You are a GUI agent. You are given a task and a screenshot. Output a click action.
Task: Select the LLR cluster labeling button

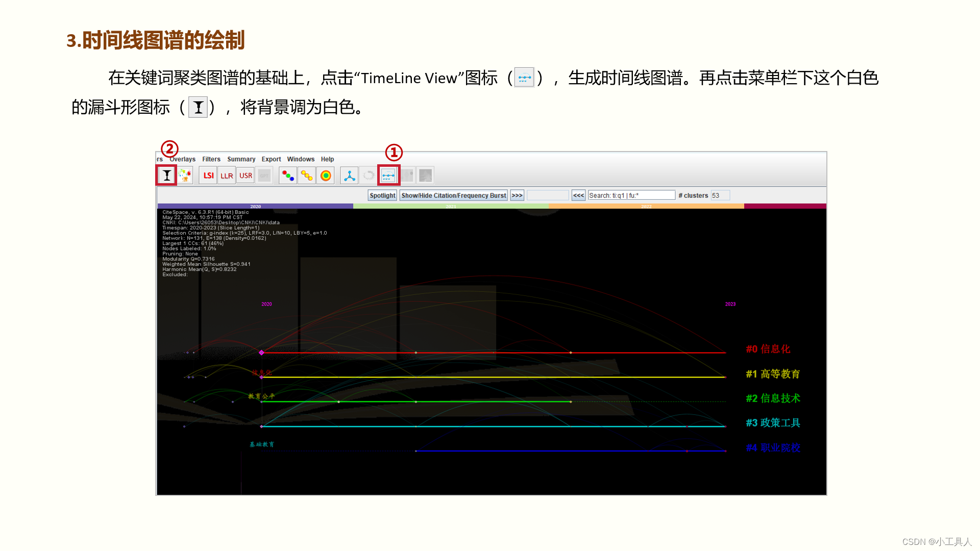pos(227,176)
